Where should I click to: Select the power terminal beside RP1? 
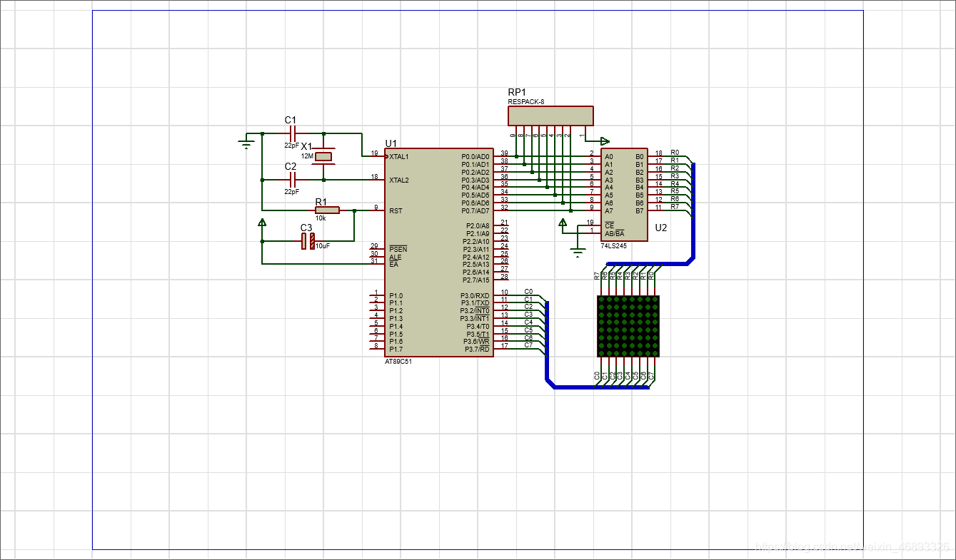(x=605, y=141)
